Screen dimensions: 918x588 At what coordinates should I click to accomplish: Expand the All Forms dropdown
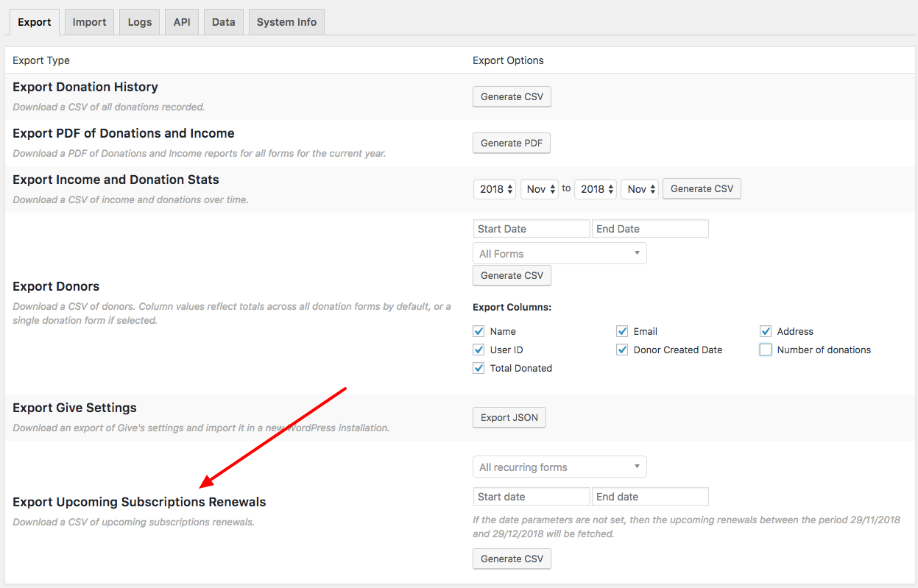(559, 254)
